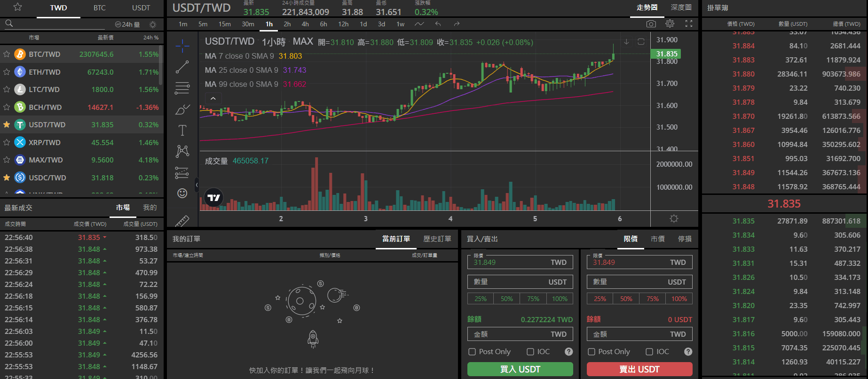Check the sell-side Post Only box
The width and height of the screenshot is (868, 379).
[x=592, y=352]
